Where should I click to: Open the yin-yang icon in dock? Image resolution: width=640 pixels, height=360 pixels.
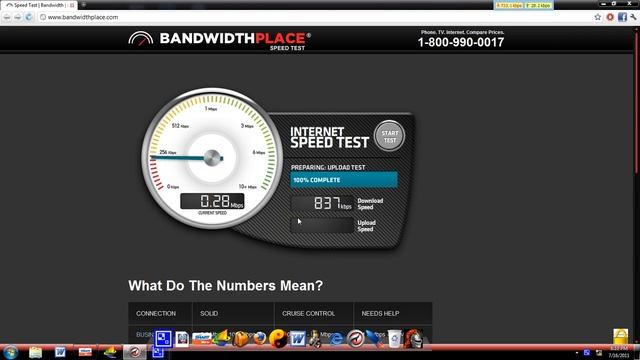pos(278,339)
